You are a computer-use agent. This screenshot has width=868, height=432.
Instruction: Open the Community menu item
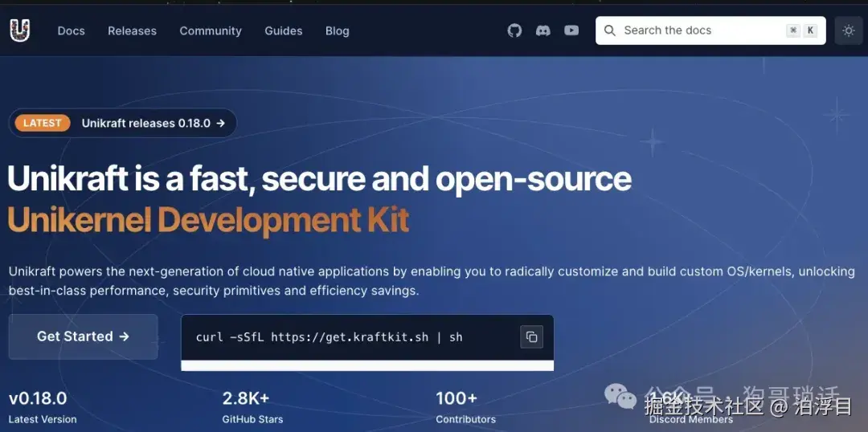(x=211, y=31)
